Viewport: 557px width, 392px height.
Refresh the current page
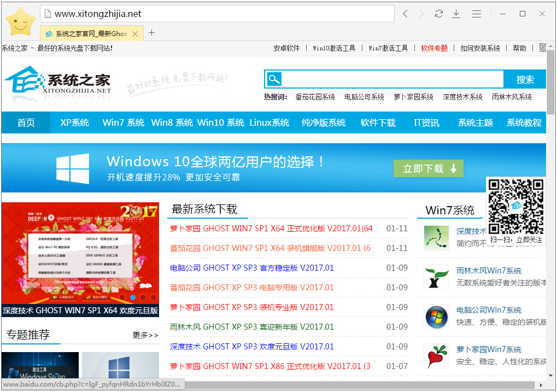(x=438, y=13)
